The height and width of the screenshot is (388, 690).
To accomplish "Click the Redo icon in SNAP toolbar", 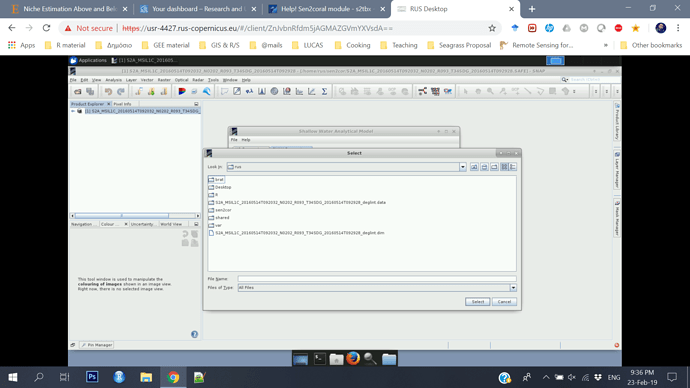I will [121, 92].
